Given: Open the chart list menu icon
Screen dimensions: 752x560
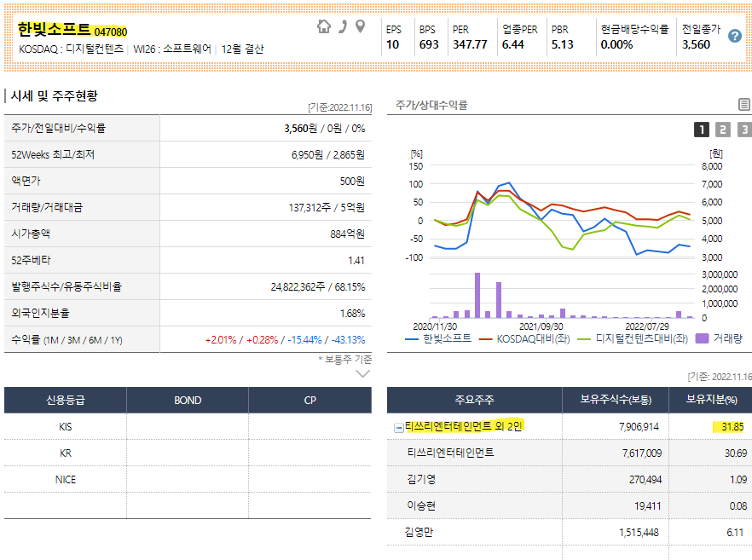Looking at the screenshot, I should point(743,104).
